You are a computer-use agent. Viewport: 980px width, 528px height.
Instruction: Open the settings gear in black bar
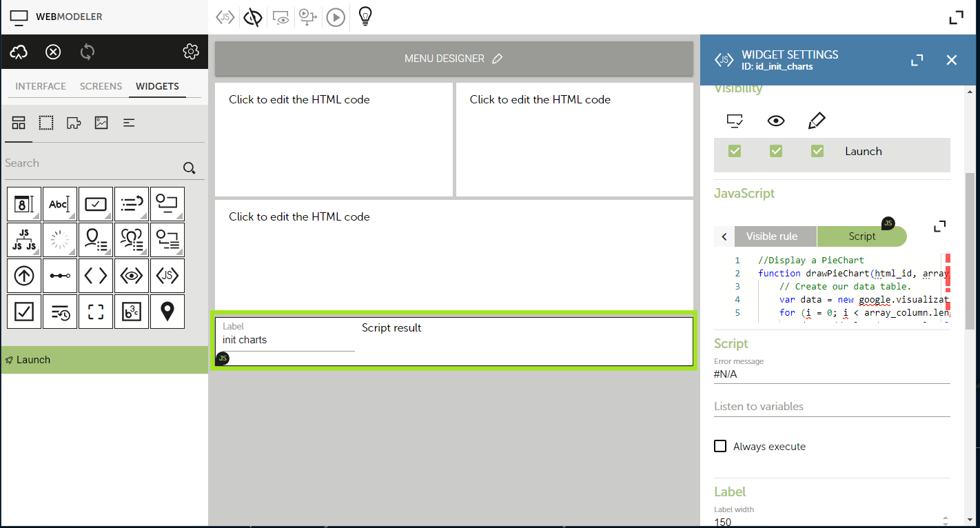click(x=191, y=52)
